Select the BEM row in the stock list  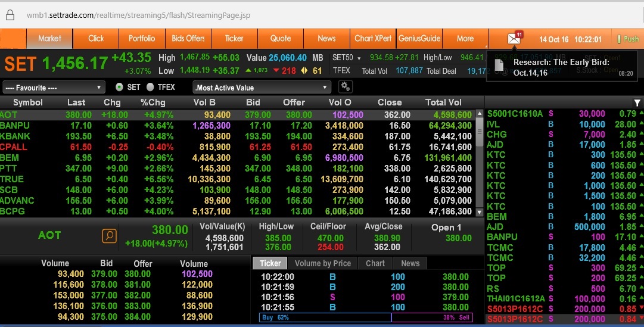pyautogui.click(x=237, y=158)
